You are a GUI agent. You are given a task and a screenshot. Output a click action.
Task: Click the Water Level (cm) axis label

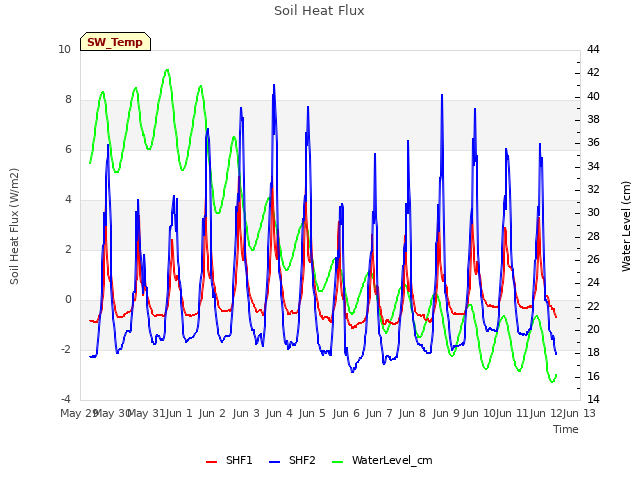click(626, 226)
